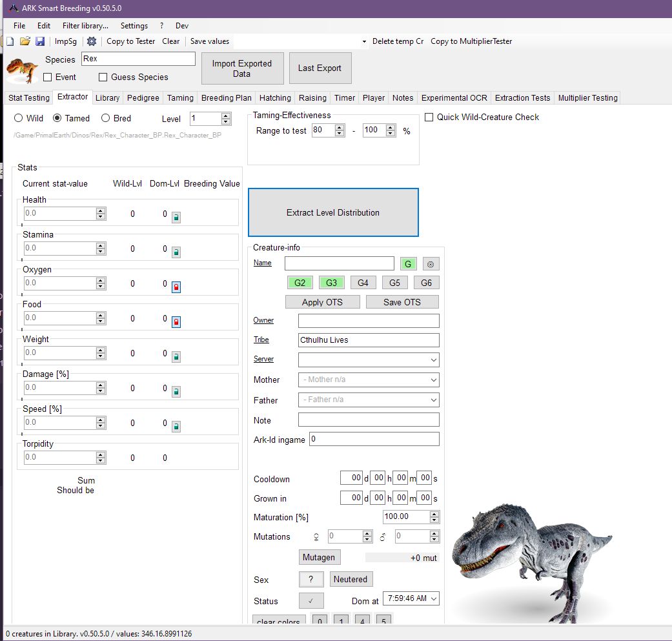Click the name pattern settings gear button

click(431, 264)
